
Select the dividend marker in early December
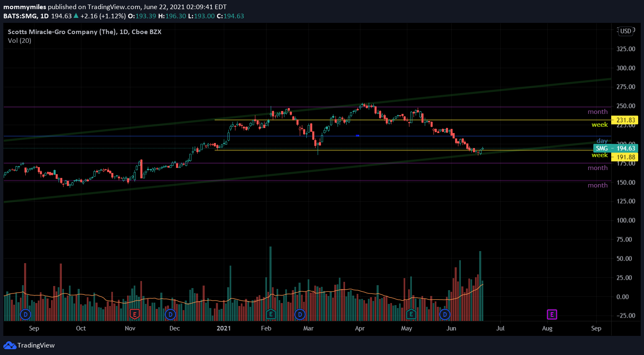point(170,314)
